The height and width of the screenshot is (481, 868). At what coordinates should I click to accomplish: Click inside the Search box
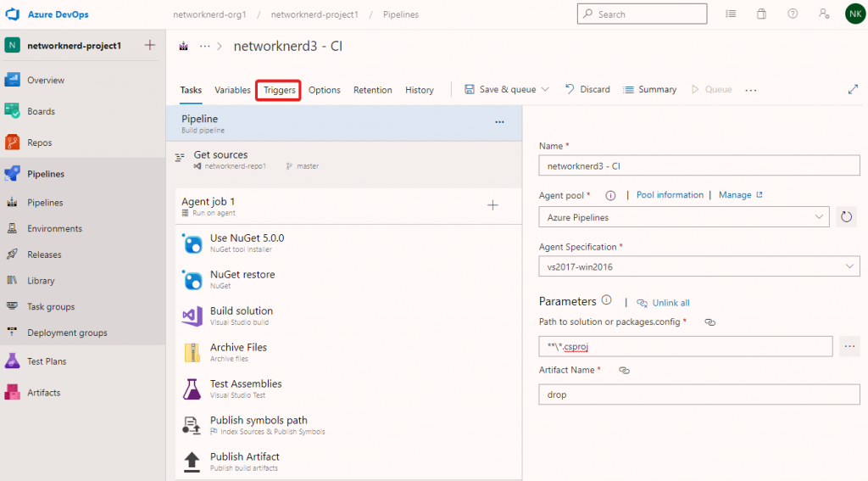tap(643, 14)
